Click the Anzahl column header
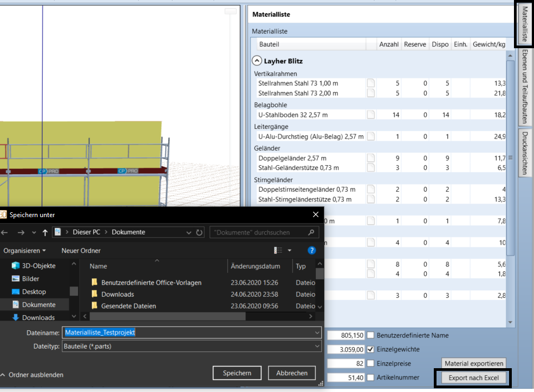This screenshot has width=534, height=392. (388, 44)
